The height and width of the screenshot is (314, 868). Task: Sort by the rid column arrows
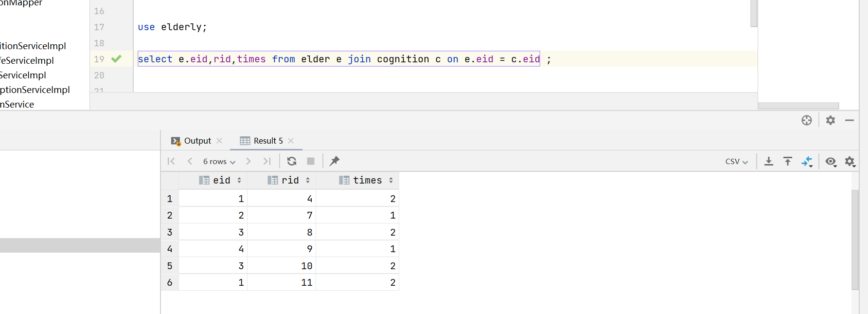[308, 180]
